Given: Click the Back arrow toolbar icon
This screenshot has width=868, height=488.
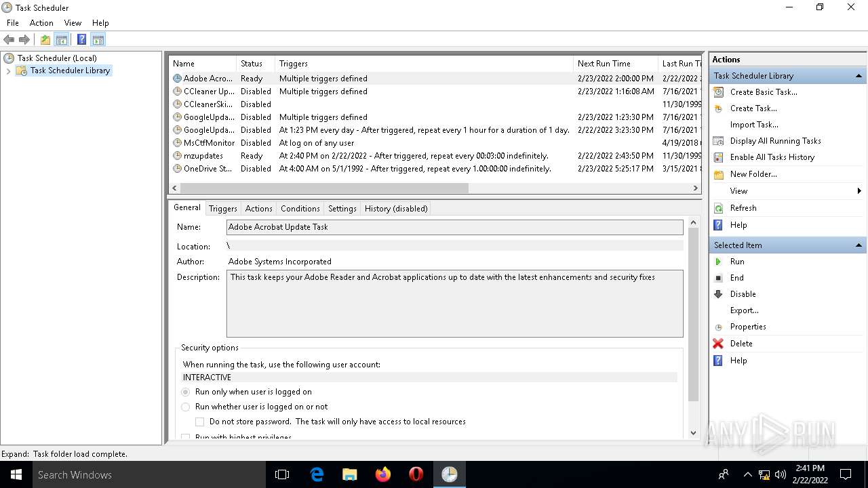Looking at the screenshot, I should coord(9,40).
